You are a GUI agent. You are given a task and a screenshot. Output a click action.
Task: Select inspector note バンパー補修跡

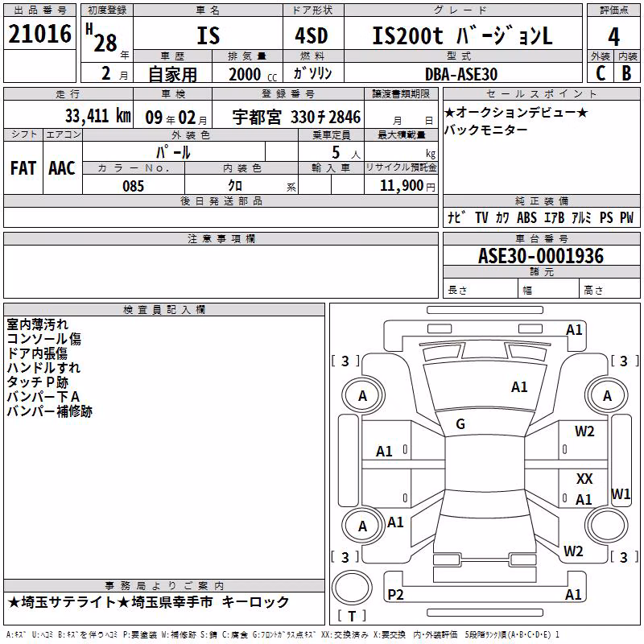tap(50, 411)
